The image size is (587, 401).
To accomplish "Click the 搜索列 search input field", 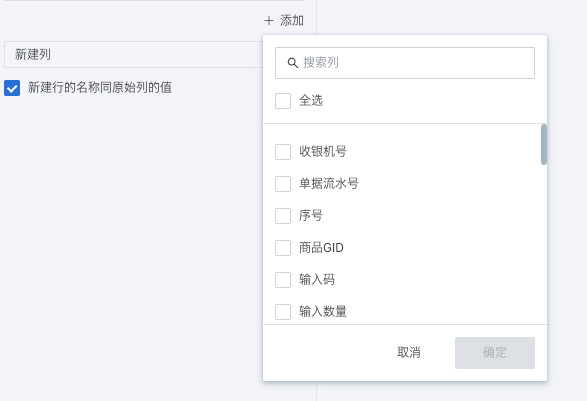I will tap(405, 63).
